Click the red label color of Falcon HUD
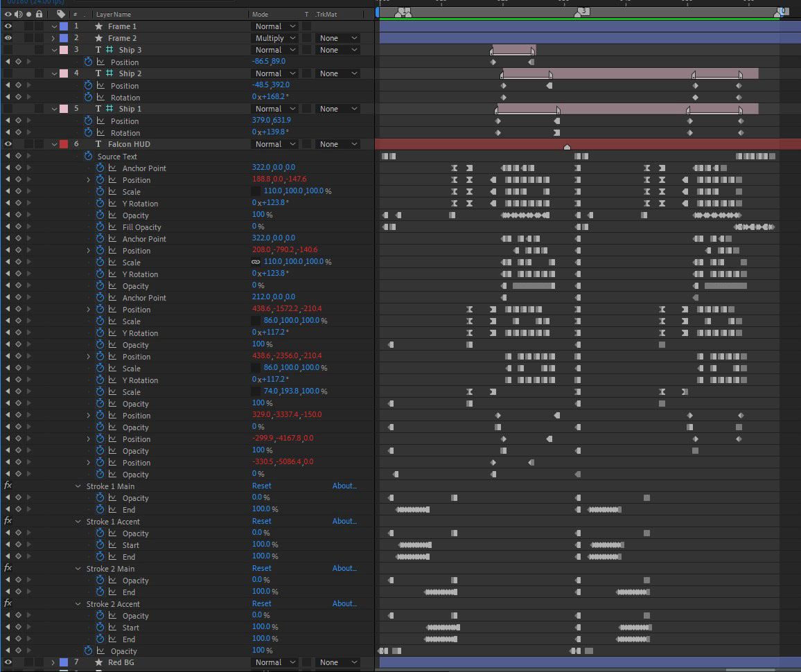 pos(64,144)
